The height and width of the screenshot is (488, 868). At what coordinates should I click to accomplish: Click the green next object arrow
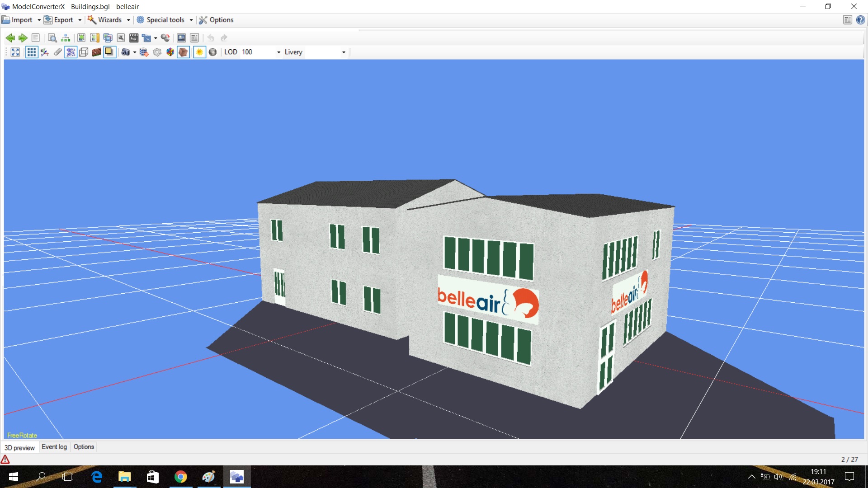(x=23, y=38)
